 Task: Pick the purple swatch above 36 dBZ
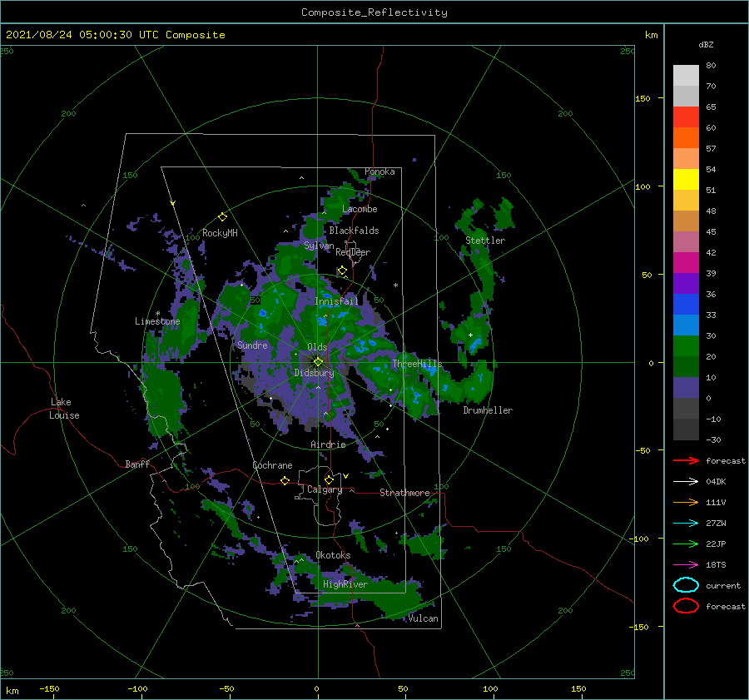point(686,283)
